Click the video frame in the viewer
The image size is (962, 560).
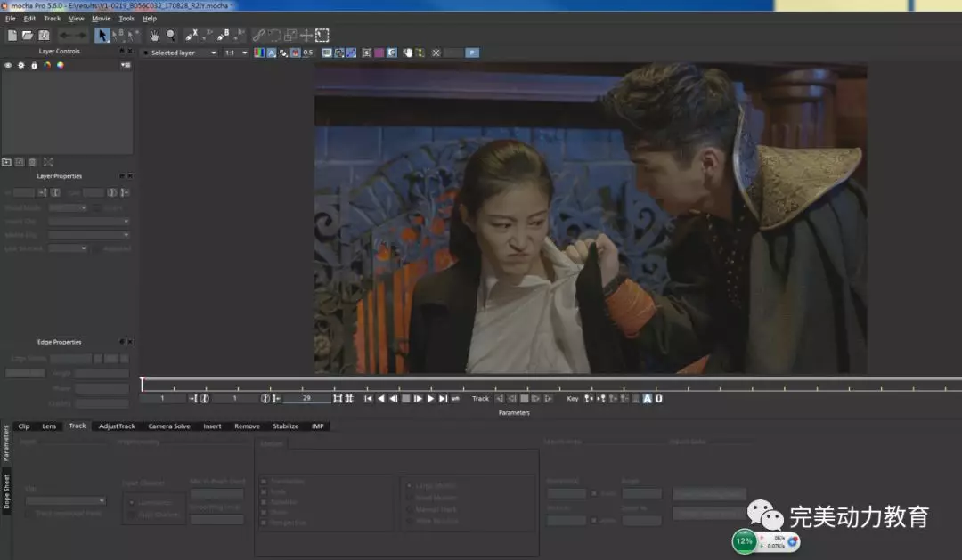pyautogui.click(x=591, y=219)
